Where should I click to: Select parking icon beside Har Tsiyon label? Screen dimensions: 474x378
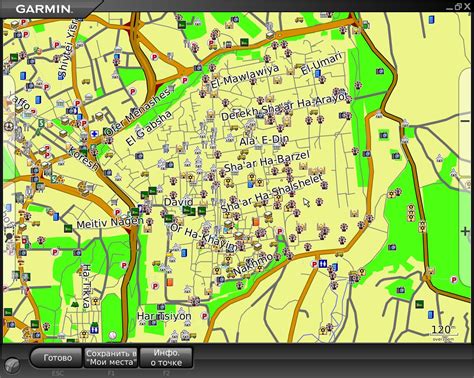pos(204,316)
